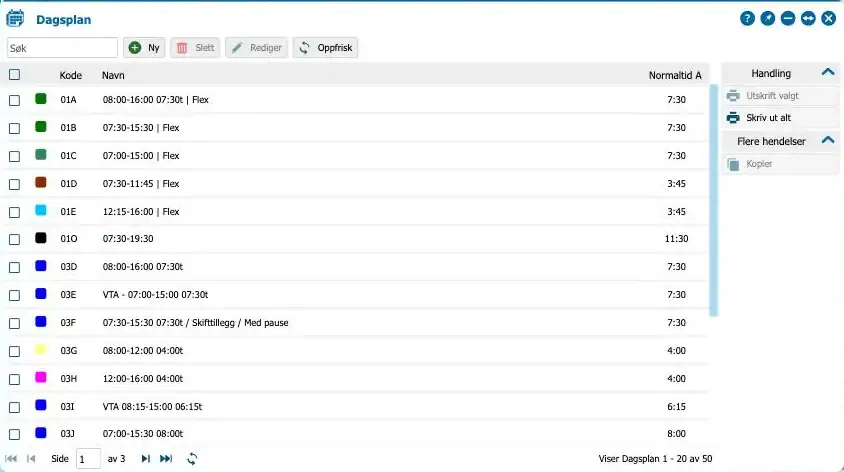Check the box for row 03D

point(15,267)
